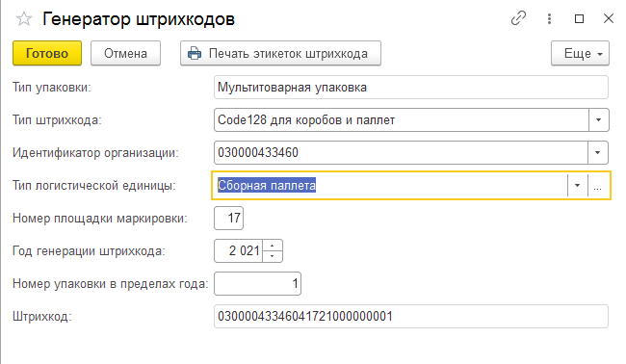The width and height of the screenshot is (626, 364).
Task: Open the three-dots form menu
Action: point(549,18)
